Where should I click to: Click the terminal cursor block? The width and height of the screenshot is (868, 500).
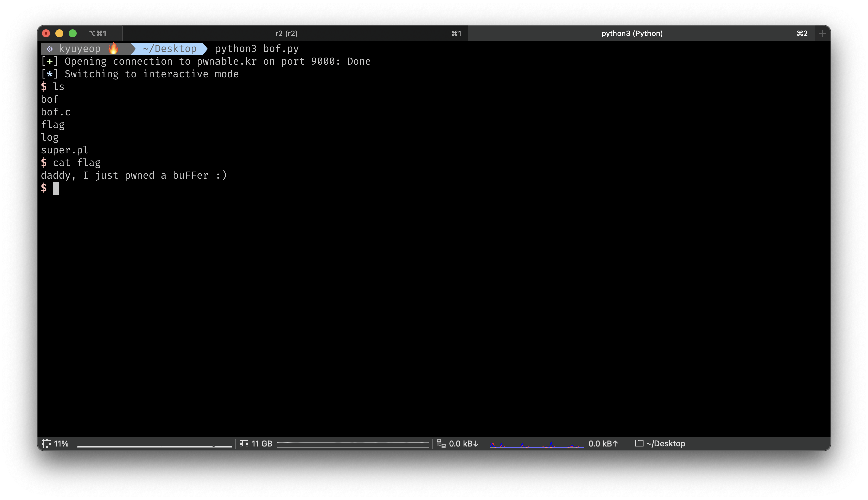coord(56,188)
